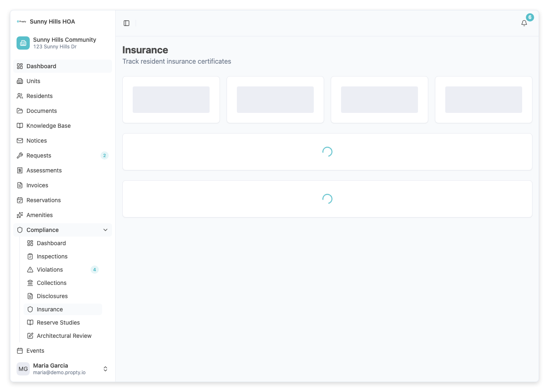
Task: Click the Sunny Hills Community building icon
Action: click(23, 43)
